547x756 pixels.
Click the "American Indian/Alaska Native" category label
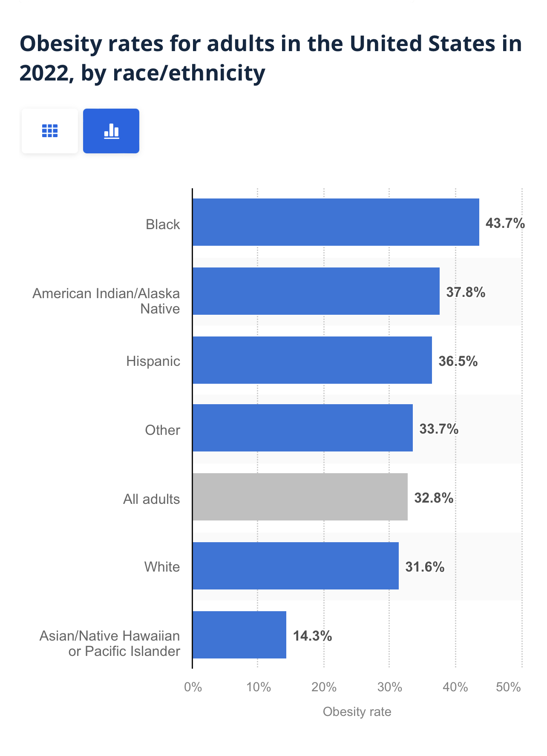[107, 301]
